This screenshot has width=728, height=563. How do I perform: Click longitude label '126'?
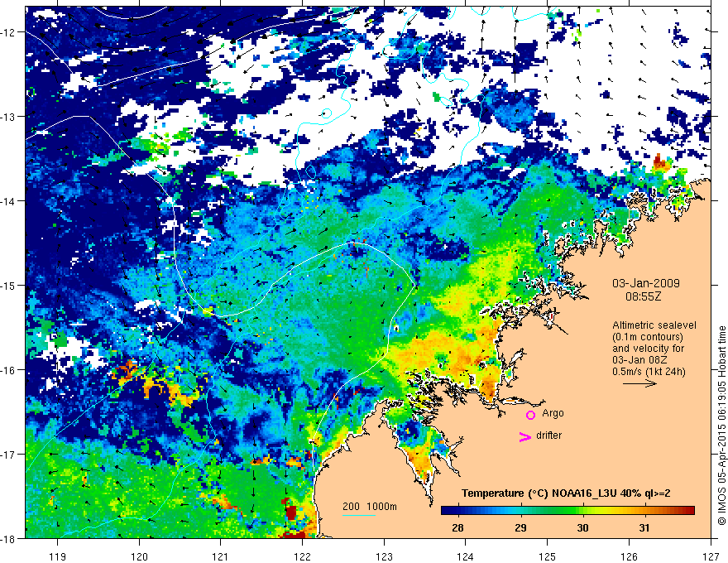[x=629, y=557]
